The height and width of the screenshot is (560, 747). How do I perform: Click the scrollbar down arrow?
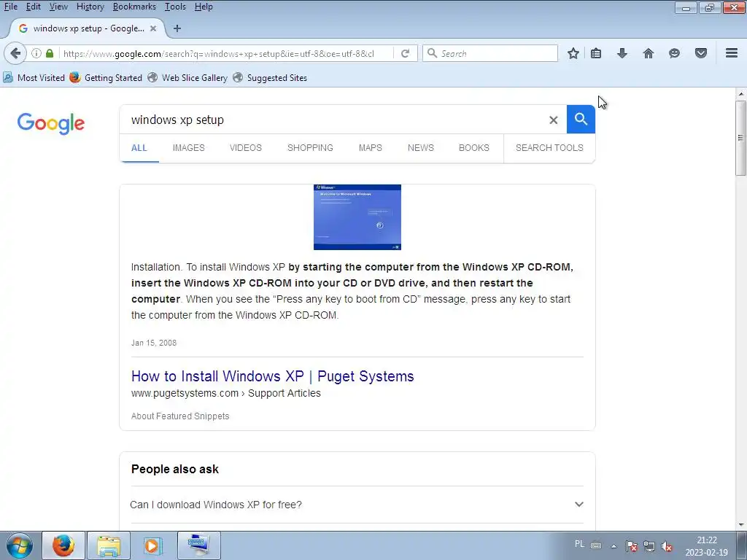[740, 525]
